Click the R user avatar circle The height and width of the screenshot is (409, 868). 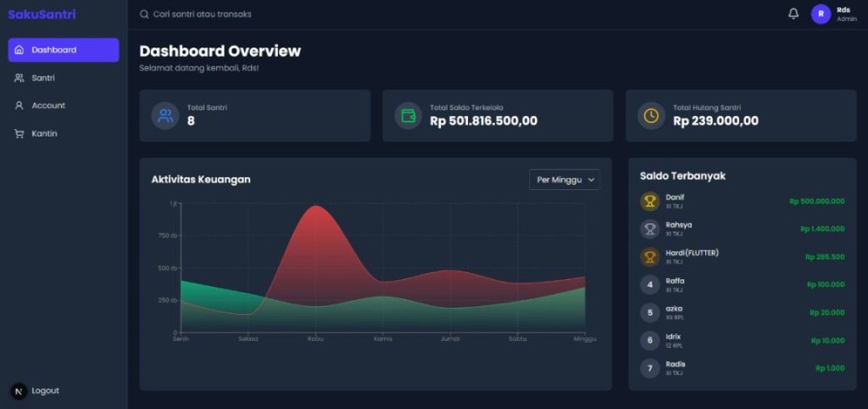[x=821, y=14]
